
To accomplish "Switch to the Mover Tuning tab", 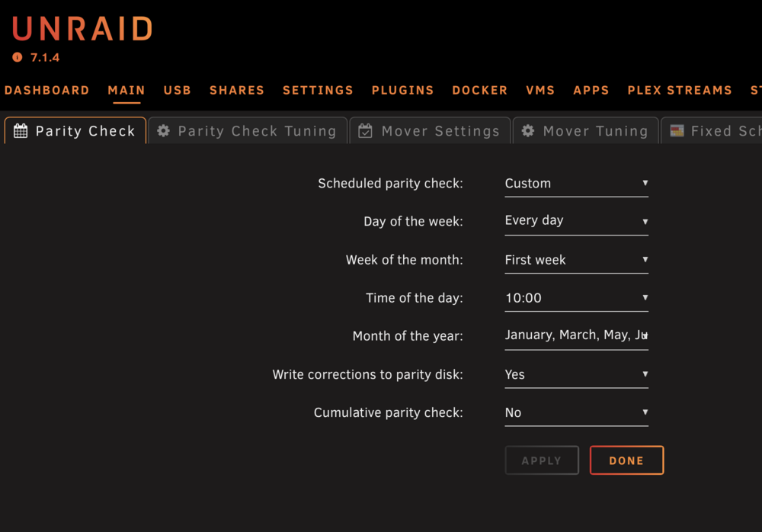I will [585, 131].
